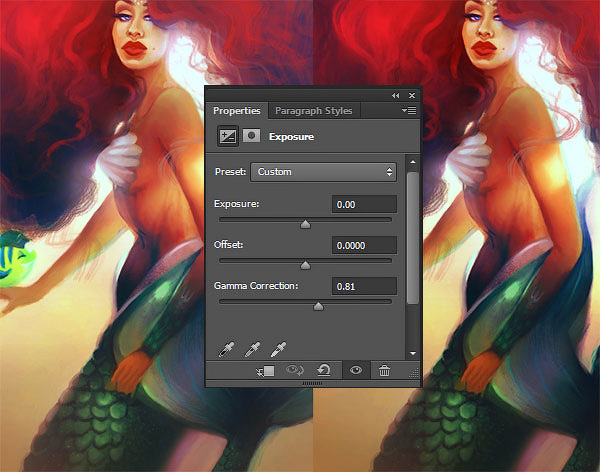Click the scrollbar down arrow
This screenshot has width=600, height=472.
(x=413, y=353)
